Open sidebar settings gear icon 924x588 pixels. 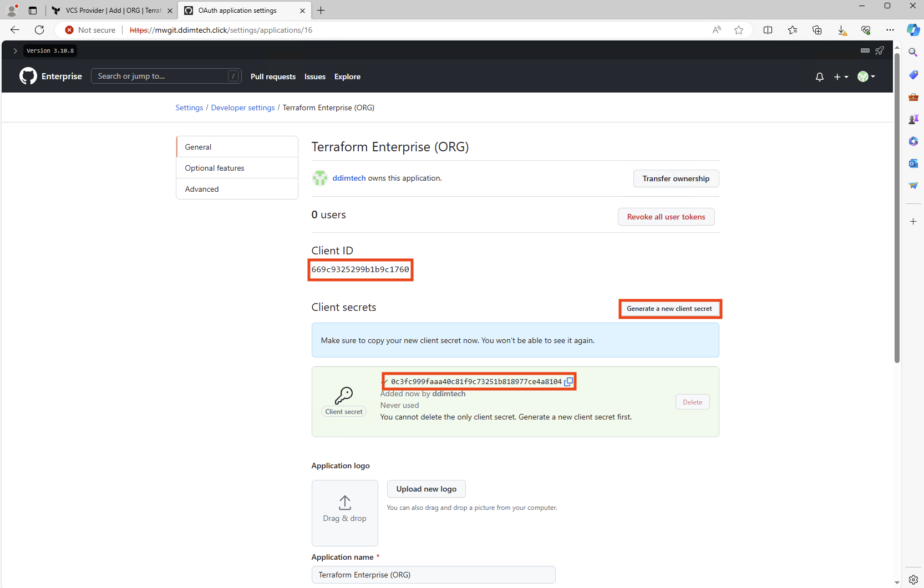[913, 579]
